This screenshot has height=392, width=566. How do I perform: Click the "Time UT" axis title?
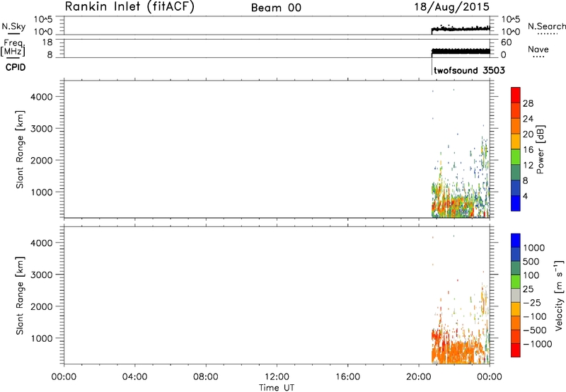pos(277,388)
